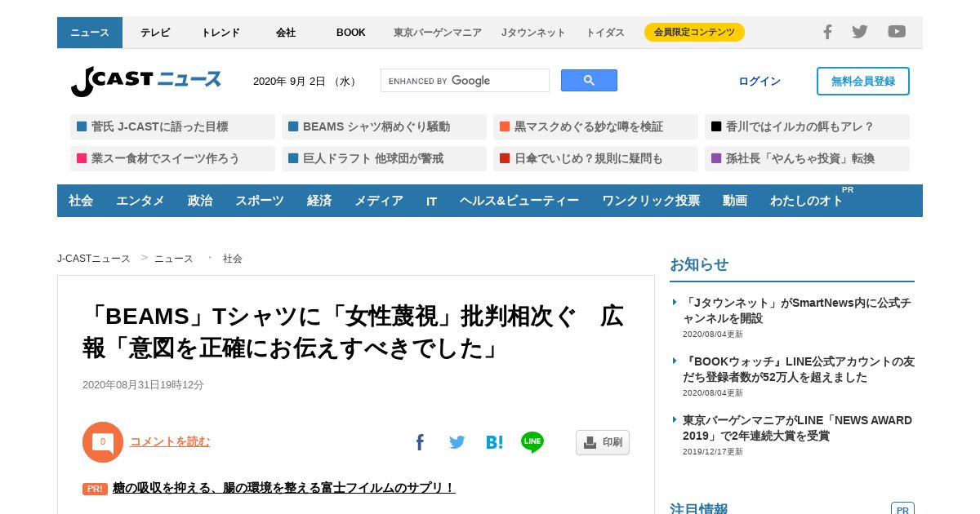Focus the Google custom search field
The width and height of the screenshot is (980, 514).
click(x=465, y=81)
